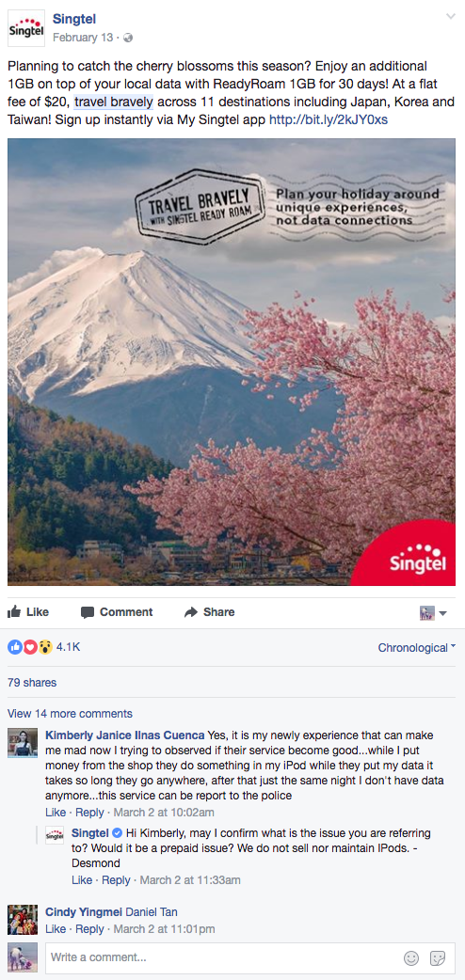Viewport: 465px width, 980px height.
Task: Open Kimberly Janice Ilnas Cuenca's profile picture
Action: (23, 742)
